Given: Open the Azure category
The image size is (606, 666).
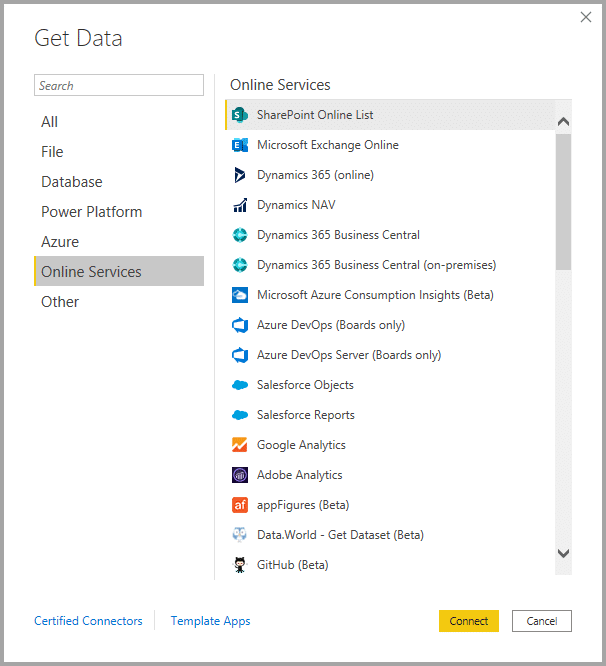Looking at the screenshot, I should point(60,242).
